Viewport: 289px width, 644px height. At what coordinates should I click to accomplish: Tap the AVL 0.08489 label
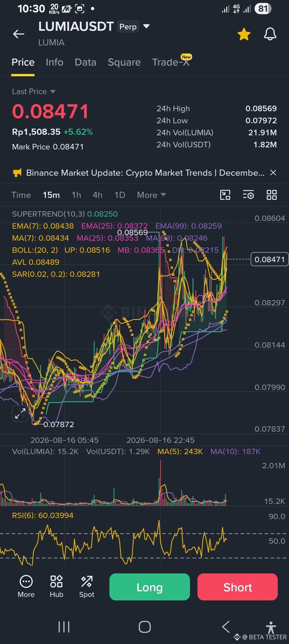(36, 262)
